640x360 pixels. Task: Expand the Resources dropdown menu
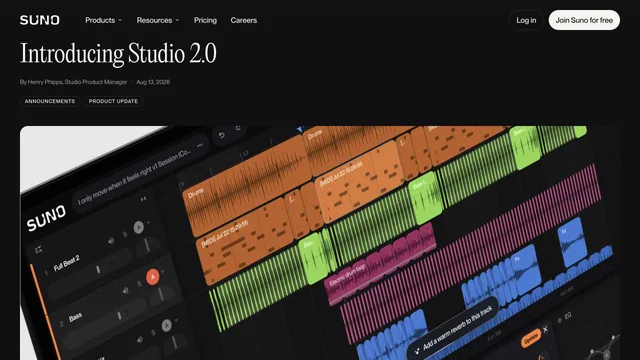click(158, 20)
